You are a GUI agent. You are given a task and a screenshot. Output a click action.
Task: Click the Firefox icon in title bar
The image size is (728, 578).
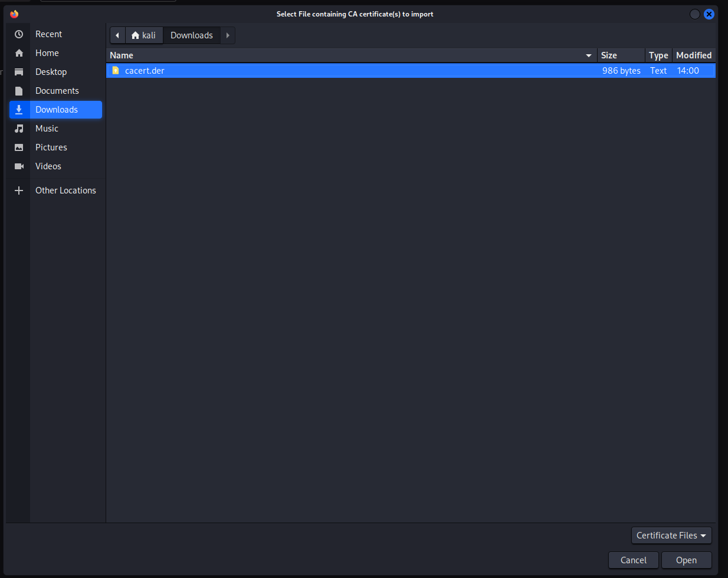[14, 14]
